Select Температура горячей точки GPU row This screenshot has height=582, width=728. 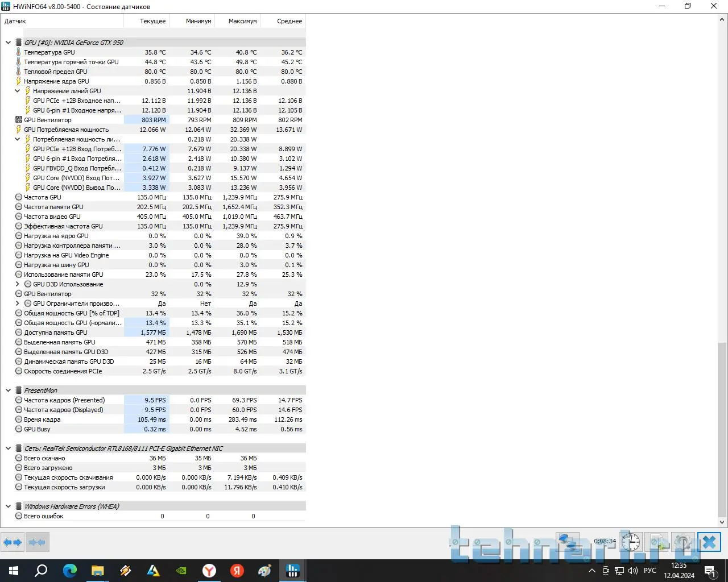coord(160,62)
